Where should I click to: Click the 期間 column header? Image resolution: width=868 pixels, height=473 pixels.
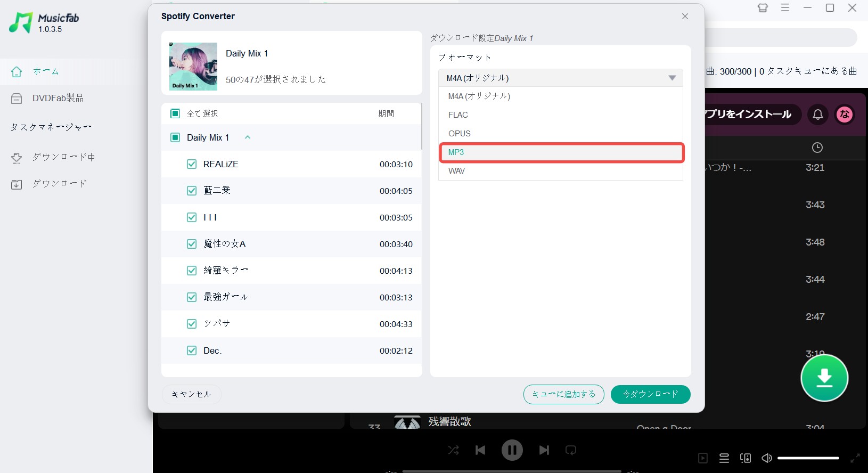(386, 113)
